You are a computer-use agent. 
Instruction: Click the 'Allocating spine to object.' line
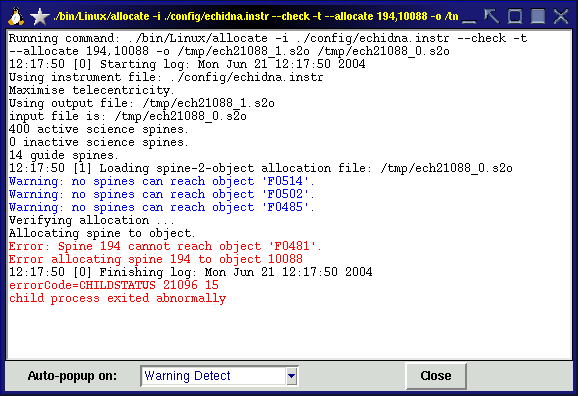click(102, 233)
